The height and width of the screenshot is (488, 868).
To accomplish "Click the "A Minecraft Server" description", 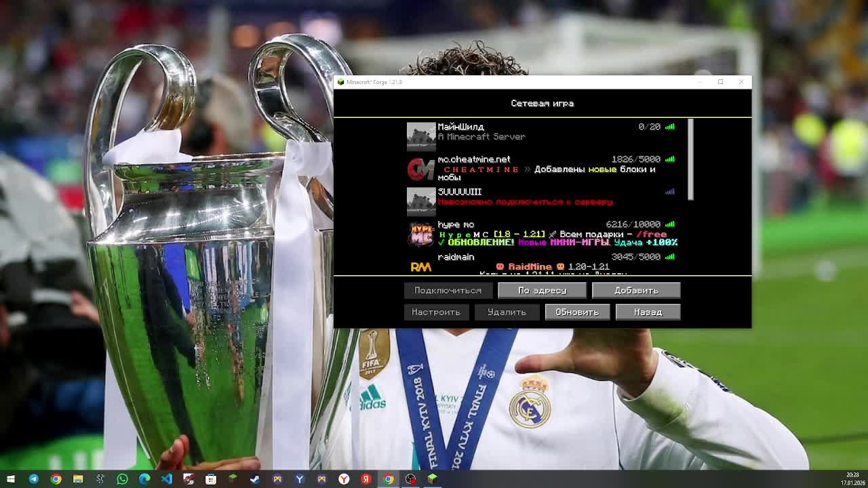I will click(x=481, y=137).
